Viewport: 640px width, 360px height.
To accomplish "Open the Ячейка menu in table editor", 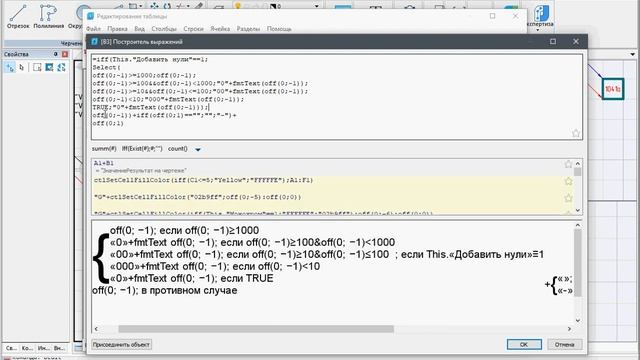I will 220,29.
